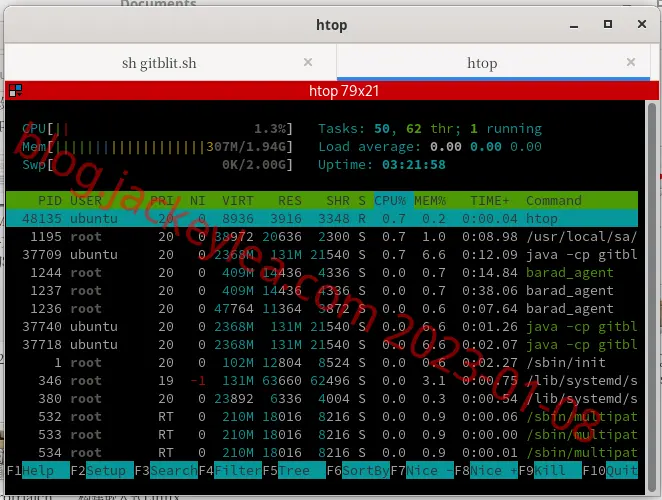Image resolution: width=662 pixels, height=500 pixels.
Task: Close the sh gitblit.sh tab
Action: coord(308,62)
